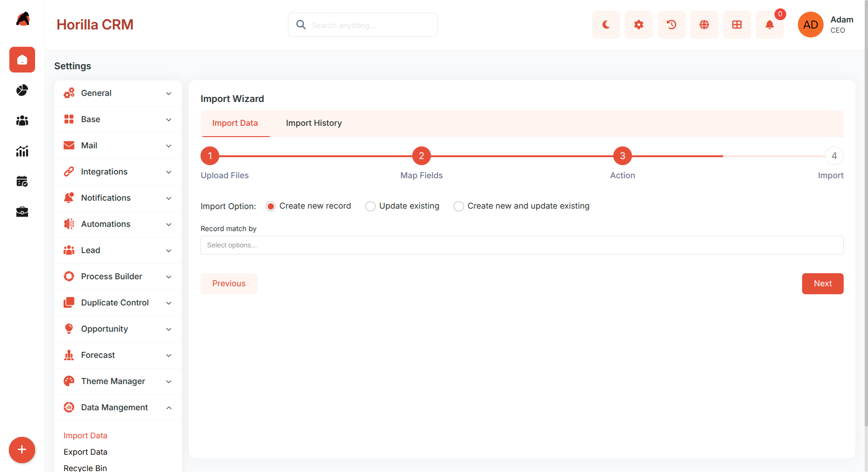Expand the Automations settings section

(118, 224)
